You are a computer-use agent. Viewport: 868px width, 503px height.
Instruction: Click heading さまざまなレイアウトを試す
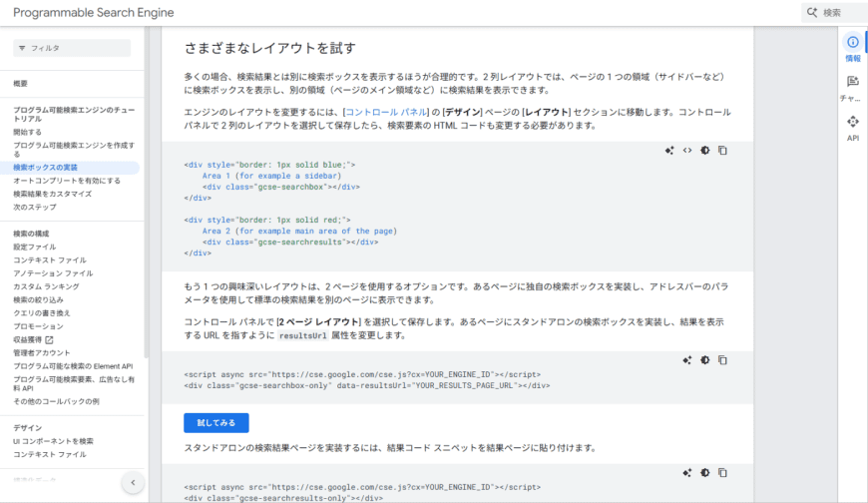click(270, 48)
